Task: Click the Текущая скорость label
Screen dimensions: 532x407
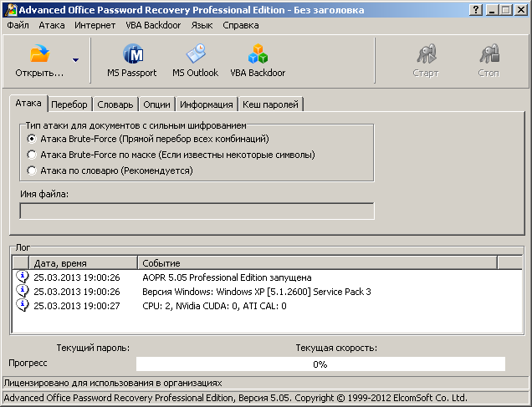Action: (x=336, y=348)
